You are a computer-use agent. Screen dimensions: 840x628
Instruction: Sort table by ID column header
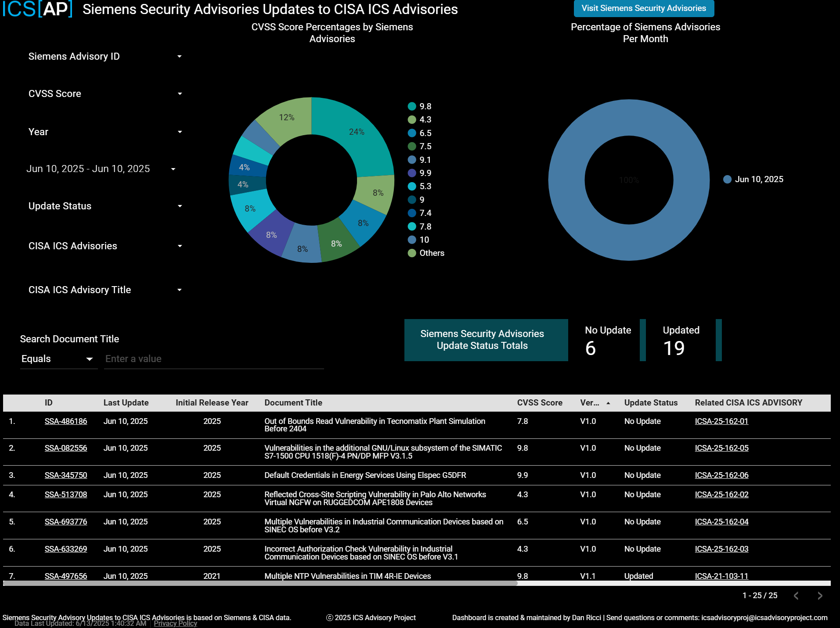[48, 403]
